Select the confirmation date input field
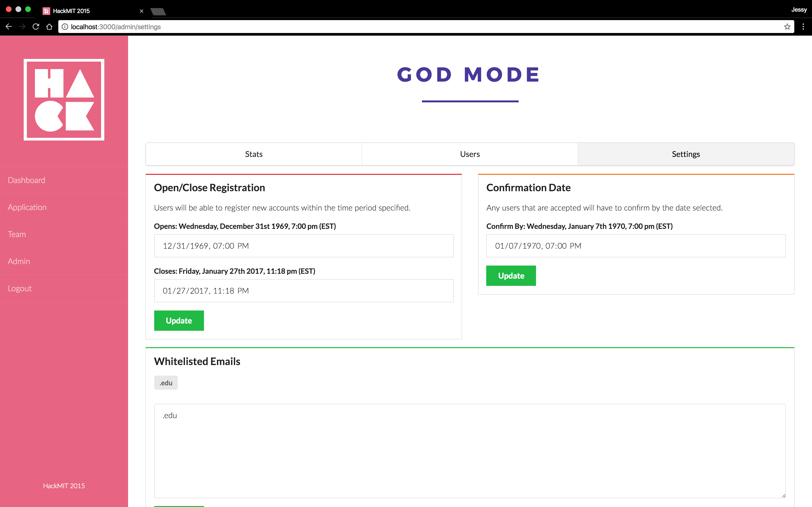 (636, 245)
